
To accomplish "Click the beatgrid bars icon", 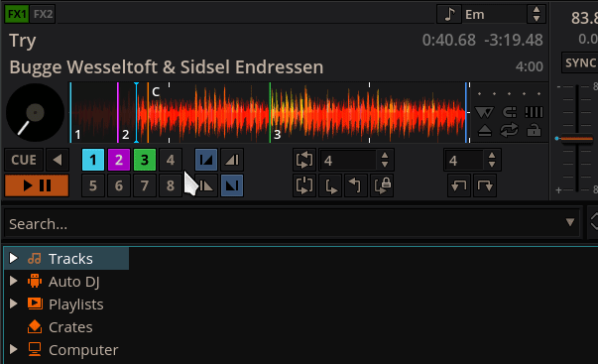I will point(534,112).
